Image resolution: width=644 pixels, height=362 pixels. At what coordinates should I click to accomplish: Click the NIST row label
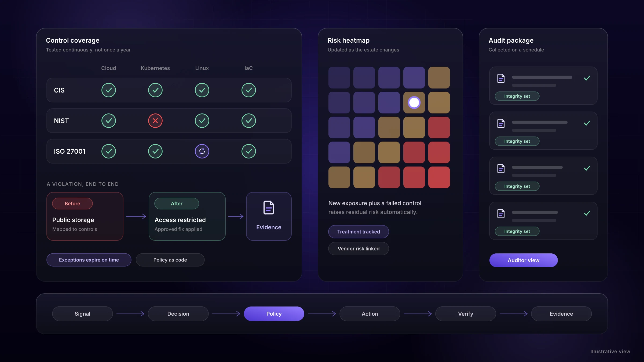pyautogui.click(x=61, y=121)
